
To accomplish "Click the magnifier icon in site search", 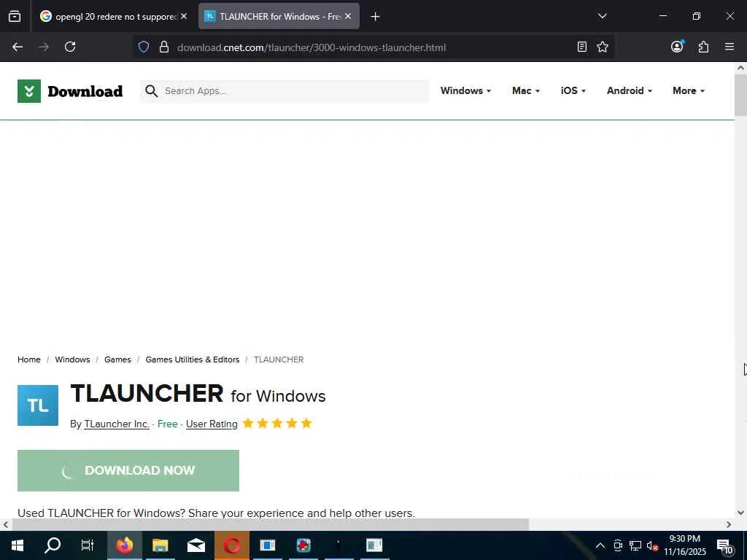I will tap(151, 91).
